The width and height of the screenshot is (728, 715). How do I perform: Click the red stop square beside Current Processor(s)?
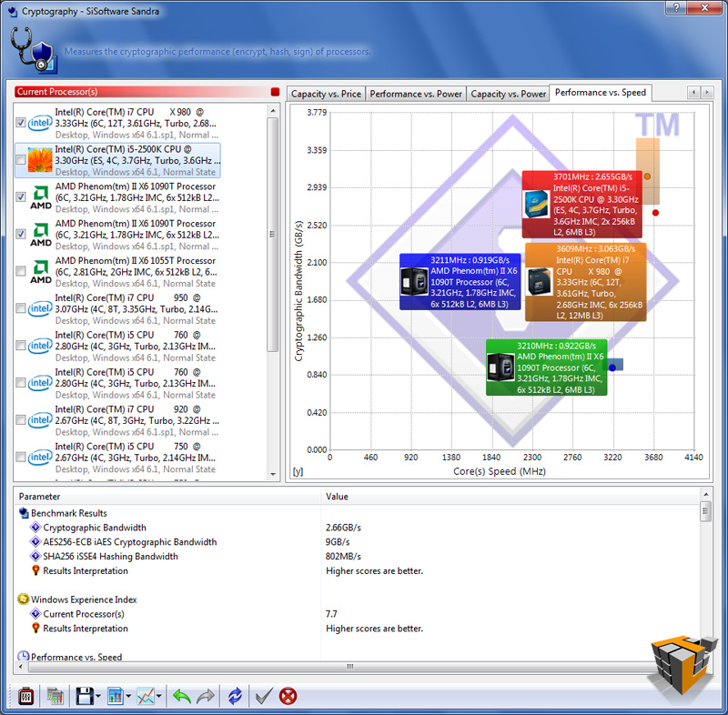click(275, 92)
